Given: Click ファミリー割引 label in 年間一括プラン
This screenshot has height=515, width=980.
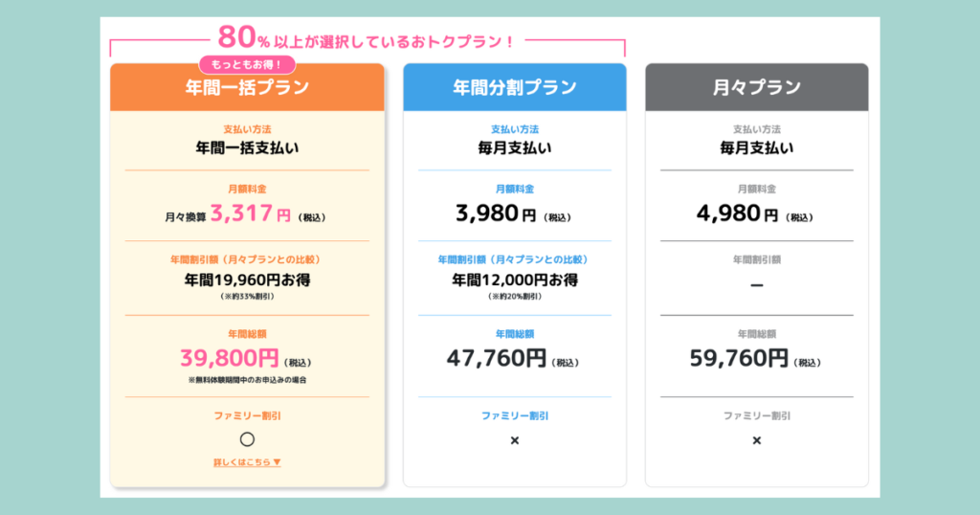Looking at the screenshot, I should (x=247, y=415).
